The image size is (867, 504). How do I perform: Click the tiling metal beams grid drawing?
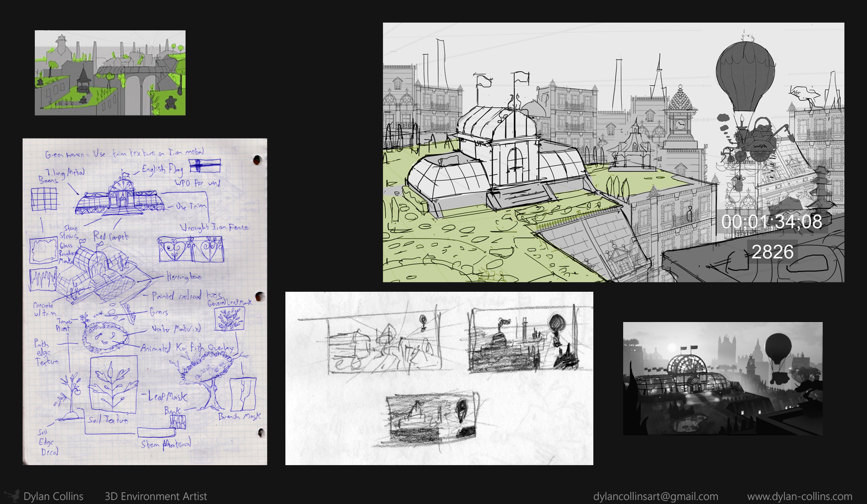(44, 199)
